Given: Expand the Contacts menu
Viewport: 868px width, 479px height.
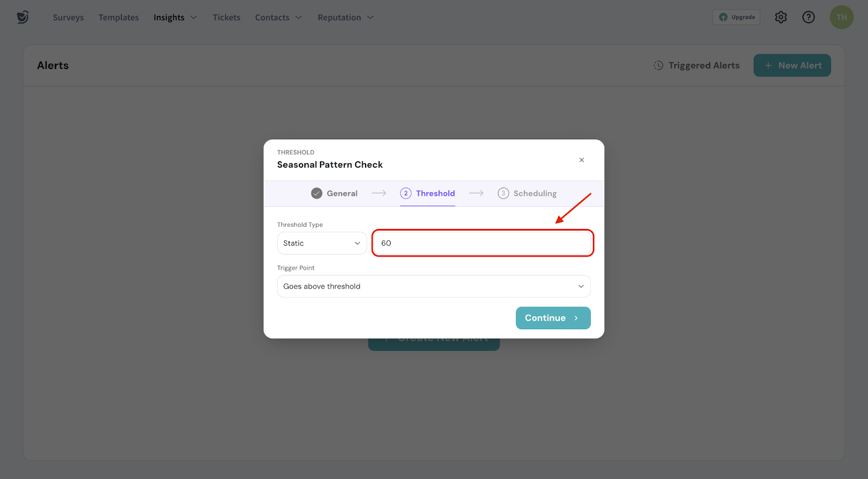Looking at the screenshot, I should (x=278, y=17).
